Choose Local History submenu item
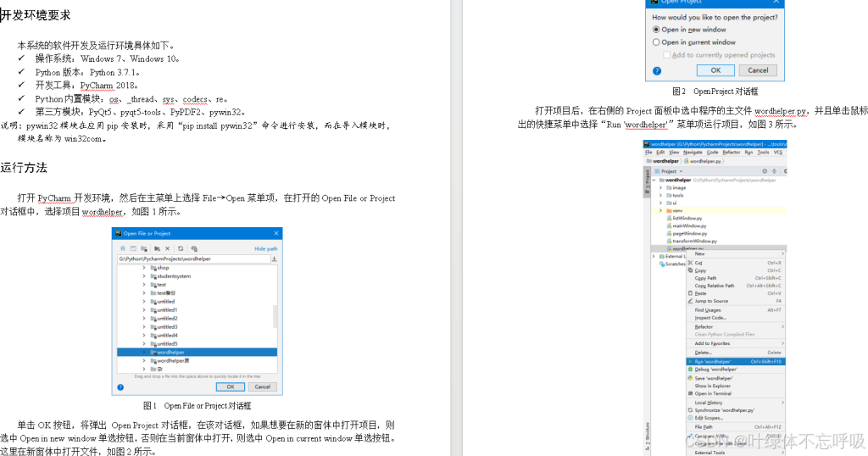Screen dimensions: 868x456 [735, 403]
